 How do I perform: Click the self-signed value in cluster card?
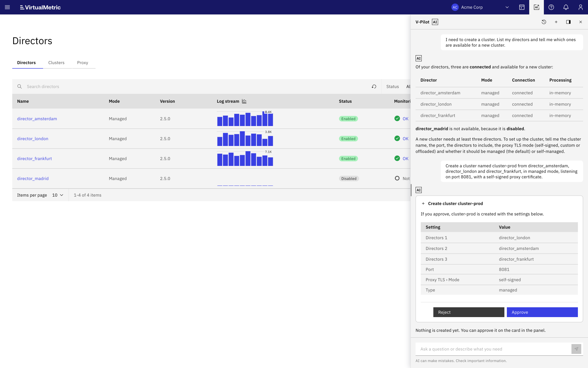(510, 280)
